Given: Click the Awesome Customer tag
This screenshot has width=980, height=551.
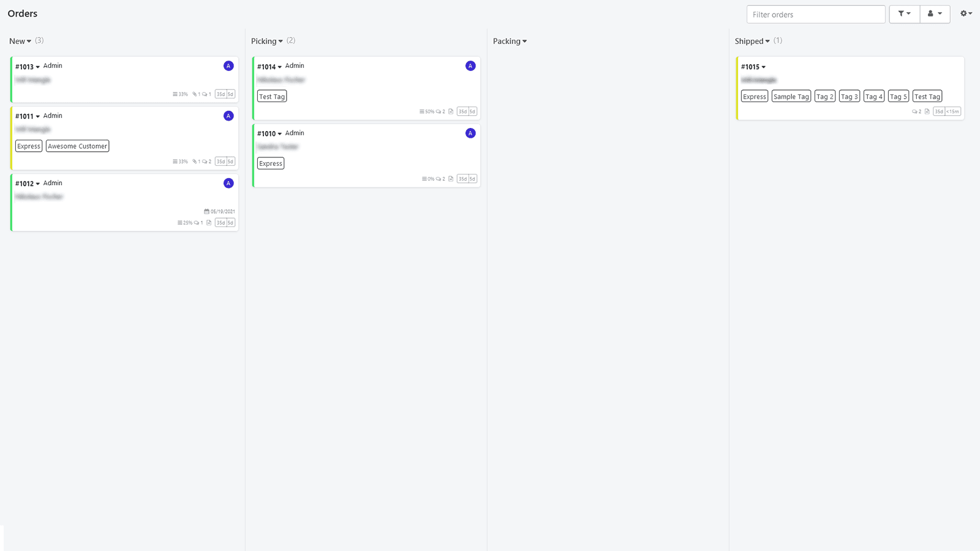Looking at the screenshot, I should tap(77, 146).
